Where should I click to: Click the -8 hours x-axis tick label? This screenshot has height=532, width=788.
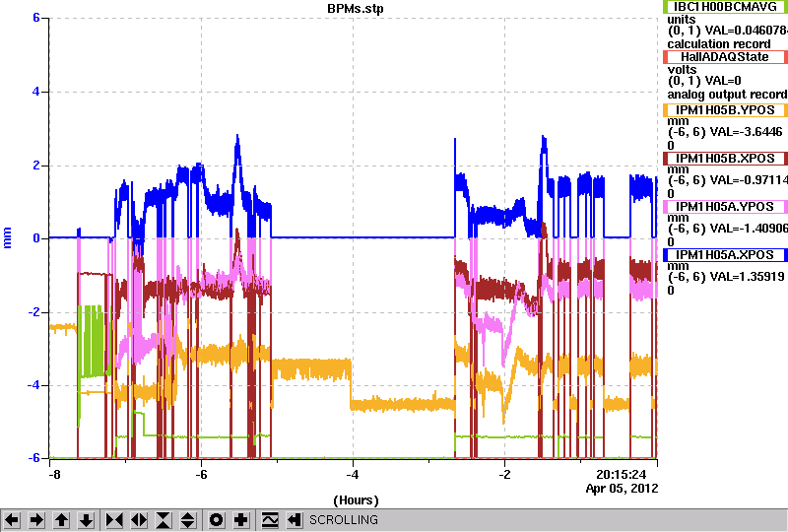54,475
